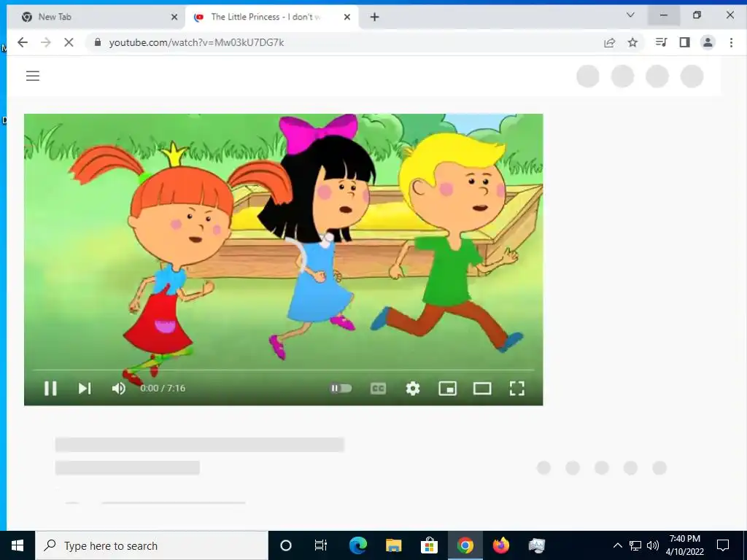The image size is (747, 560).
Task: Open the media control icon in Chrome toolbar
Action: [x=661, y=42]
